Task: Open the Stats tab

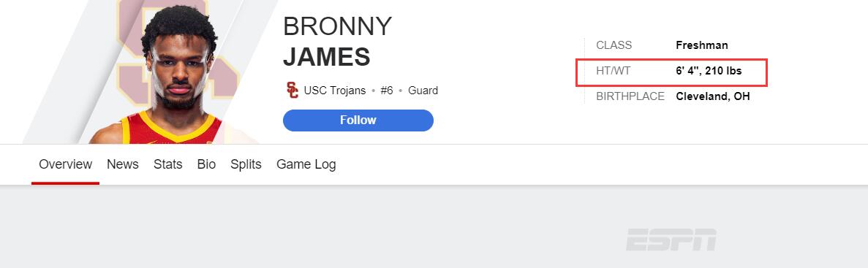Action: pos(167,164)
